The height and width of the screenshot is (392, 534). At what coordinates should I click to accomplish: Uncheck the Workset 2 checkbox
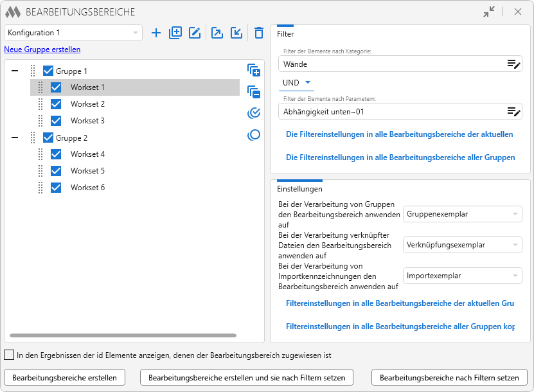56,104
